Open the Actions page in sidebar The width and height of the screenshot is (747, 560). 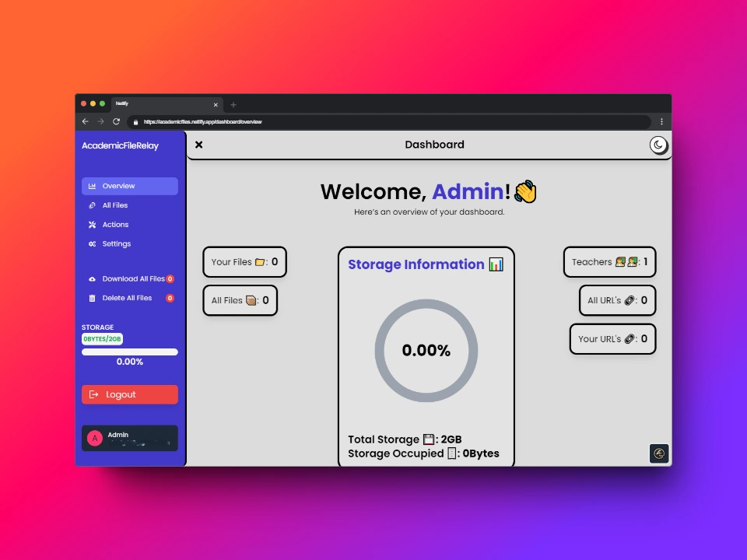115,225
